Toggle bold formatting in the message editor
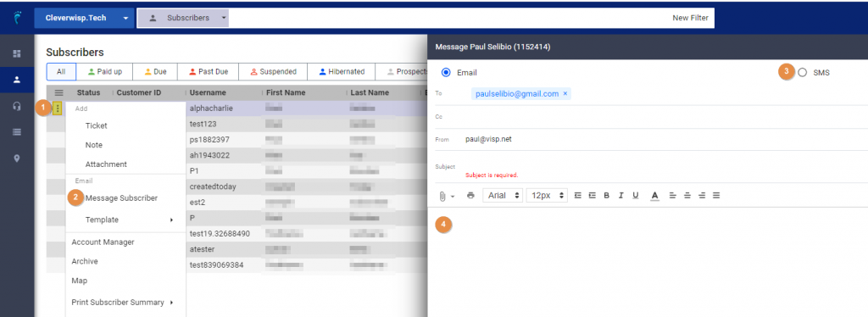 (x=607, y=195)
